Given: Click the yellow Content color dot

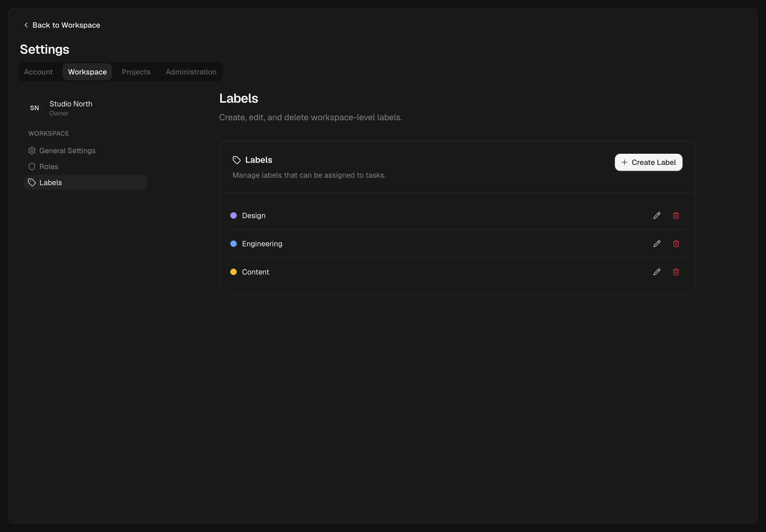Looking at the screenshot, I should [234, 272].
